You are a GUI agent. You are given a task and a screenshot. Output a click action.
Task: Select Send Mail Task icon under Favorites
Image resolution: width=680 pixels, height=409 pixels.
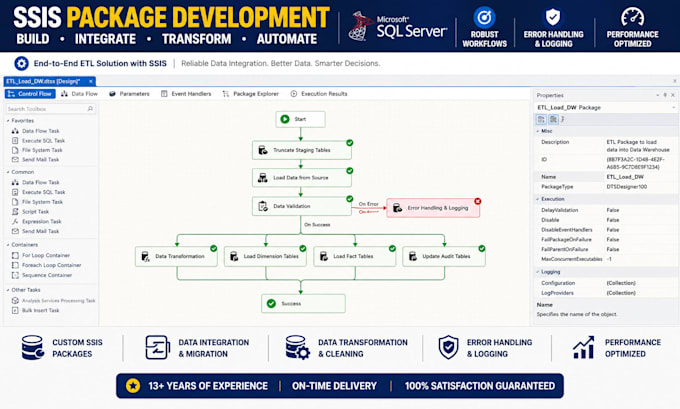pos(15,160)
